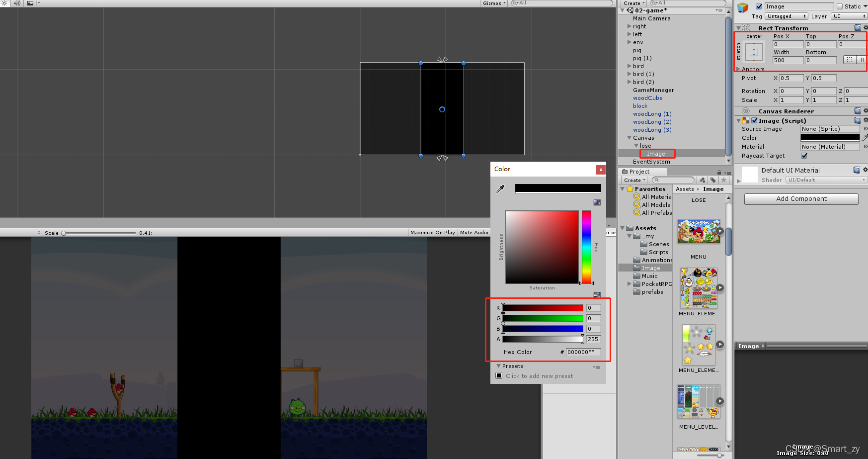868x459 pixels.
Task: Toggle Image (Script) component enabled checkbox
Action: point(755,120)
